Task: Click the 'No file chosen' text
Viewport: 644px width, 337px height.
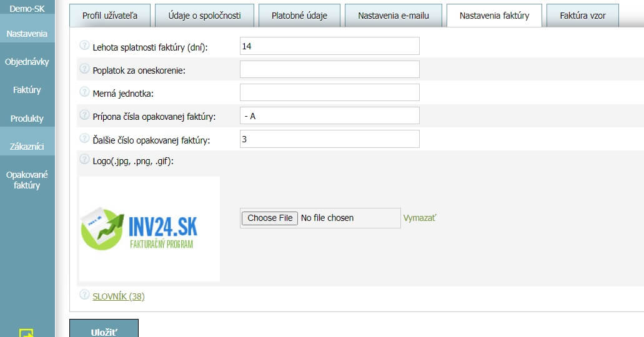Action: point(327,218)
